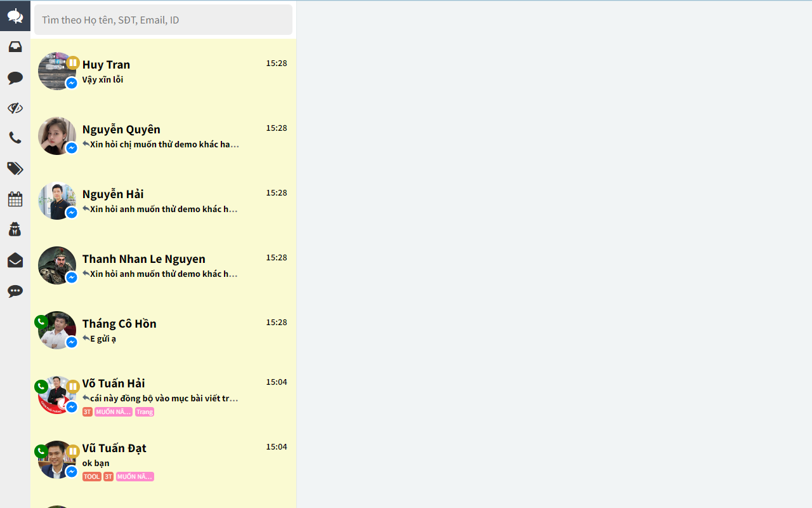
Task: Click the 15:28 timestamp on Huy Tran
Action: tap(277, 63)
